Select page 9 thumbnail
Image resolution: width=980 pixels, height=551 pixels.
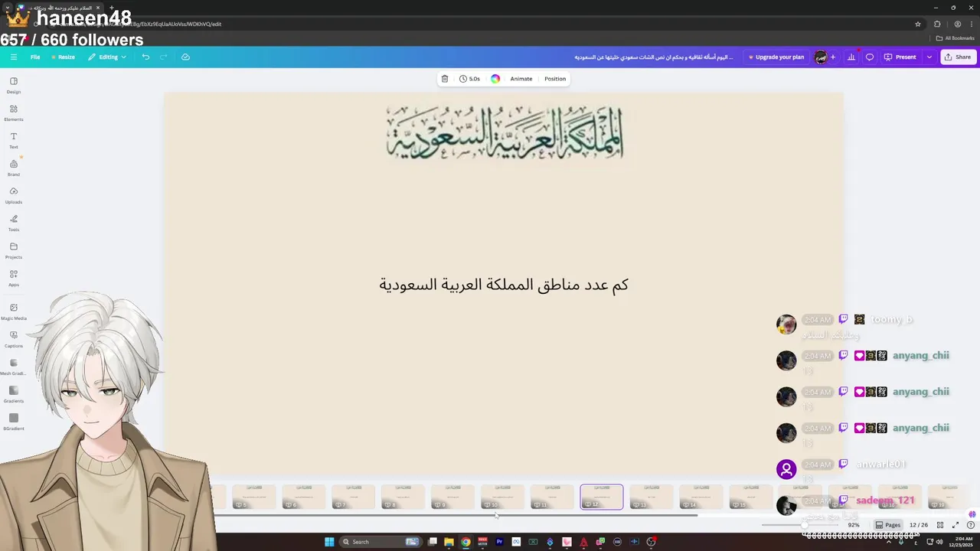coord(453,497)
